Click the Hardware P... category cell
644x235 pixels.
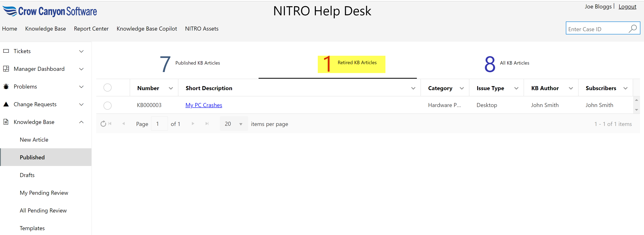(444, 105)
